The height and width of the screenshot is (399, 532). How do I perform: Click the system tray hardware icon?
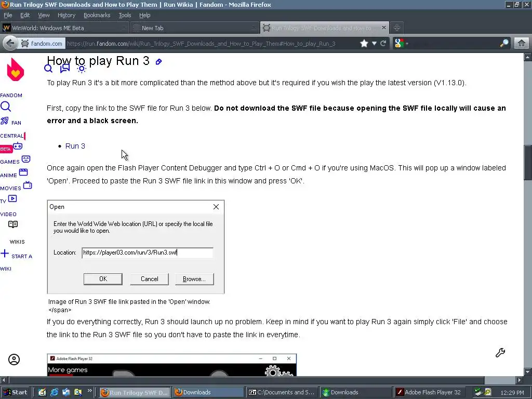click(478, 392)
